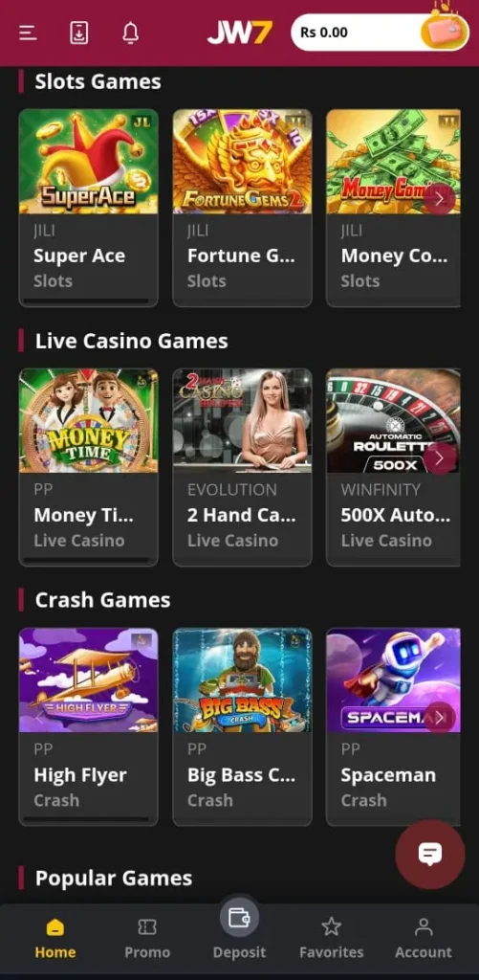The height and width of the screenshot is (980, 479).
Task: Show next Live Casino Games arrow
Action: pyautogui.click(x=440, y=458)
